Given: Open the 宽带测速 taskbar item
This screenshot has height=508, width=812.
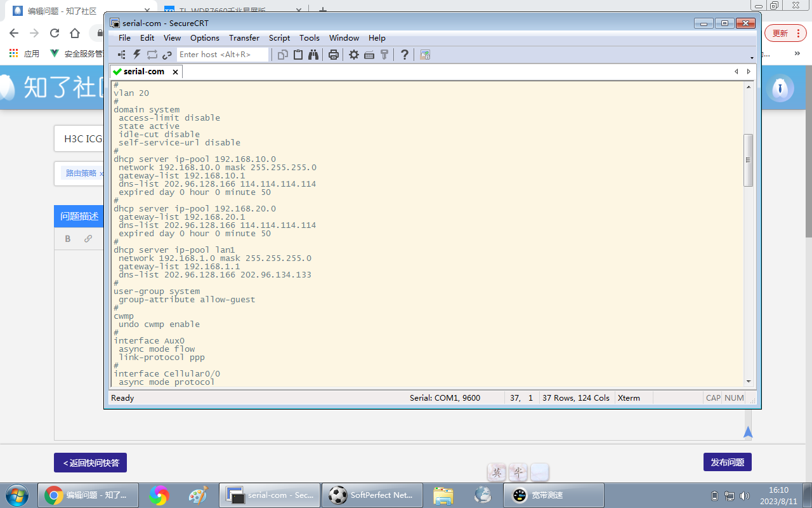Looking at the screenshot, I should pos(554,495).
